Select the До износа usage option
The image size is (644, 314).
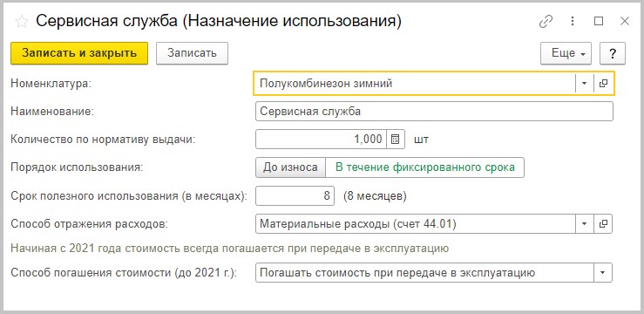tap(291, 167)
